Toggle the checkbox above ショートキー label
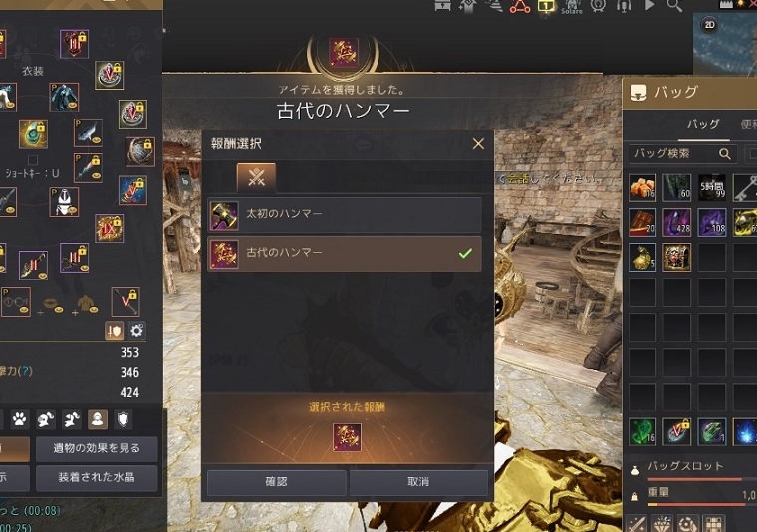Viewport: 757px width, 532px height. point(32,159)
